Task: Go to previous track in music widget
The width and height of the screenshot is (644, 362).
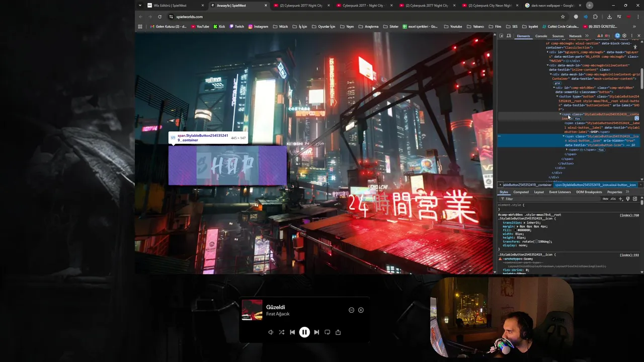Action: pyautogui.click(x=292, y=332)
